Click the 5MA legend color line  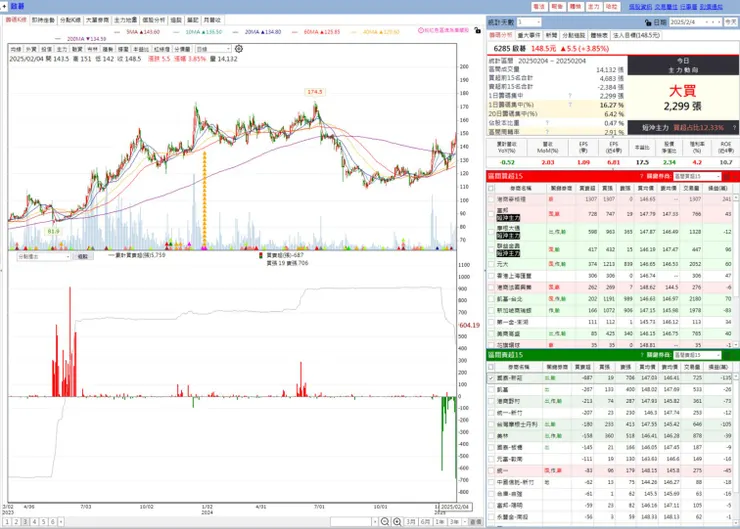[x=118, y=32]
